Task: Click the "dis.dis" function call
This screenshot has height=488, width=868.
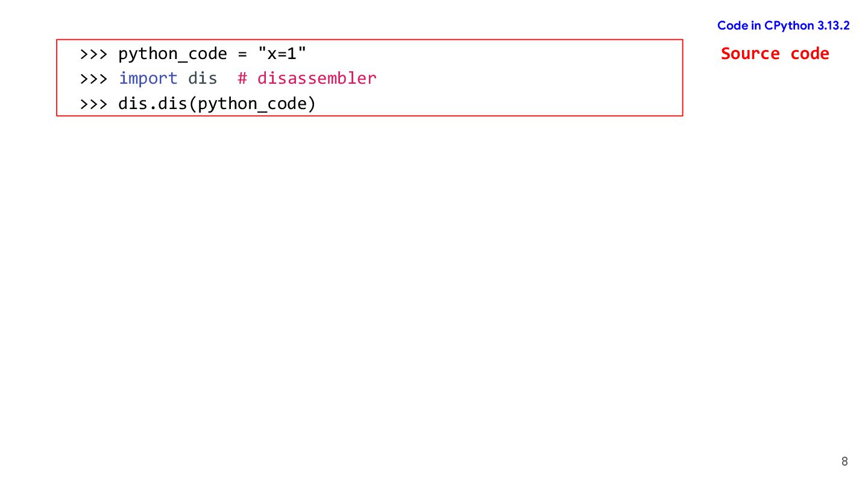Action: coord(153,104)
